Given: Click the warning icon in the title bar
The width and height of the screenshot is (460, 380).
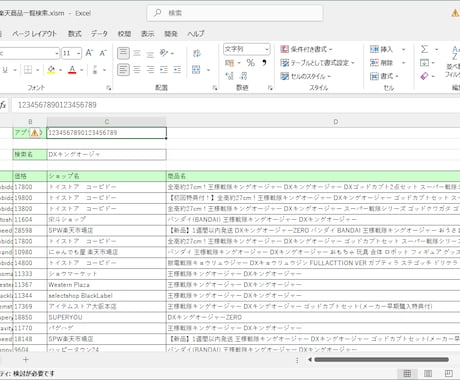Looking at the screenshot, I should [x=455, y=13].
